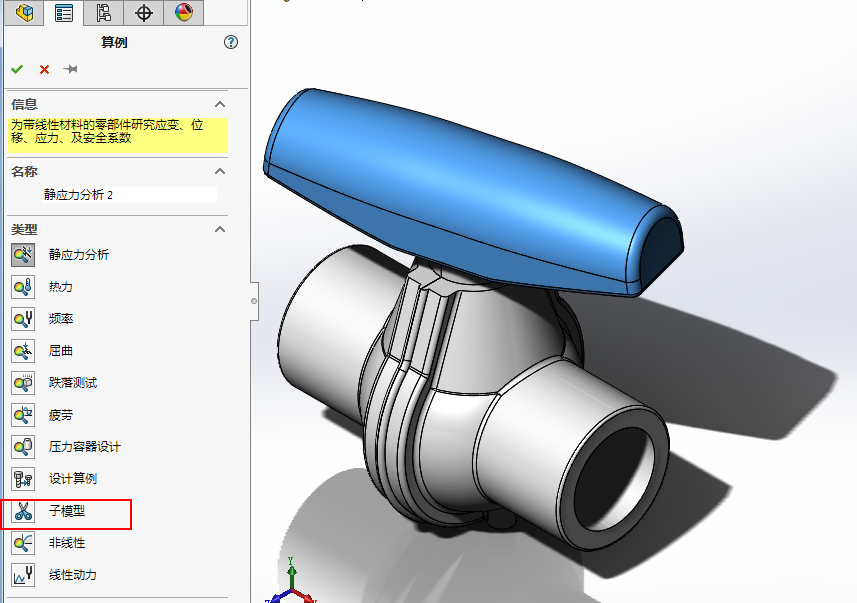Open the FeatureManager design tree tab

(x=24, y=13)
